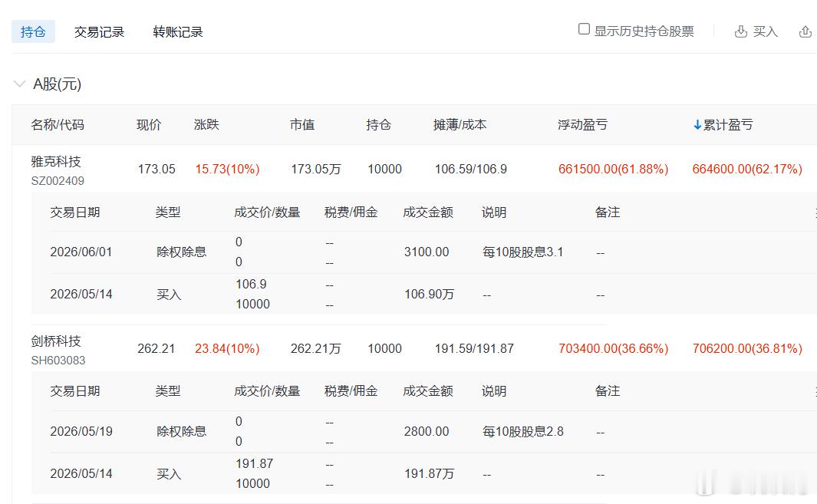Sort by the 累计盈亏 column header
The image size is (817, 504).
point(728,125)
